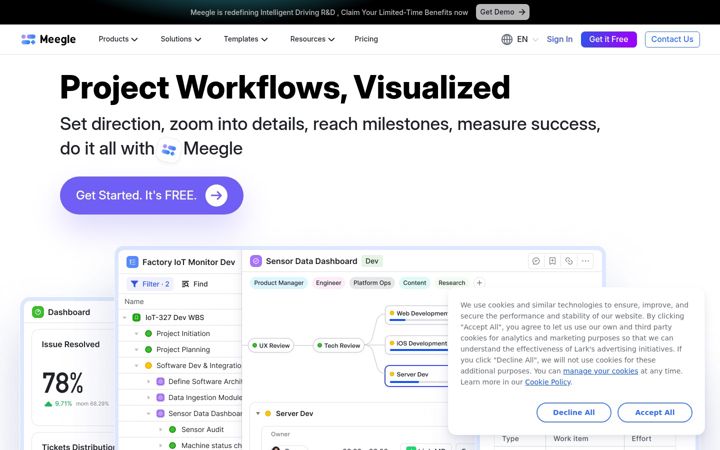This screenshot has width=720, height=450.
Task: Collapse the IoT-327 Dev WBS tree row
Action: [x=125, y=317]
